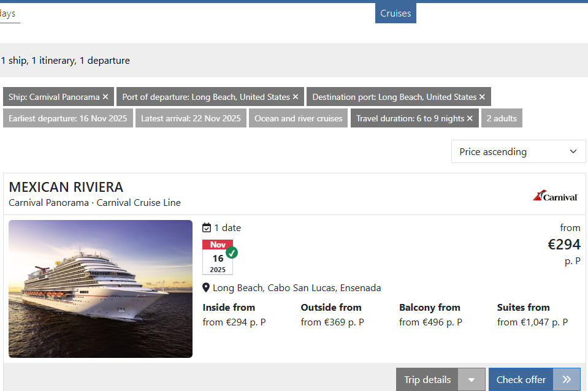Image resolution: width=588 pixels, height=391 pixels.
Task: Click the green checkmark on Nov 16 date
Action: [232, 252]
